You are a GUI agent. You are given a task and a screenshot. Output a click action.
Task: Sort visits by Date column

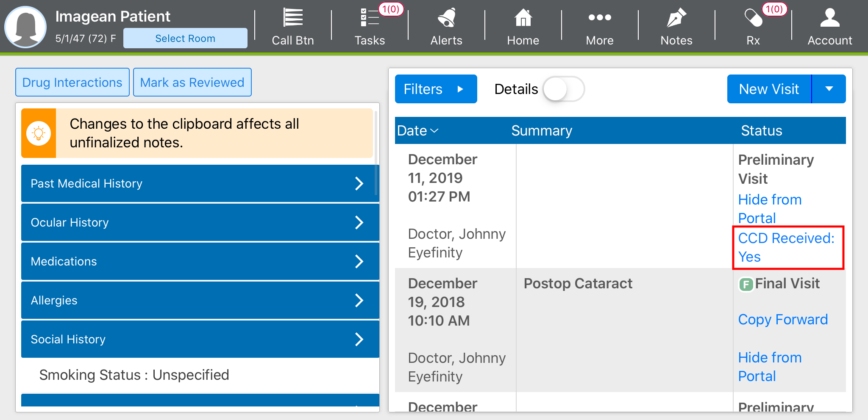pyautogui.click(x=417, y=130)
